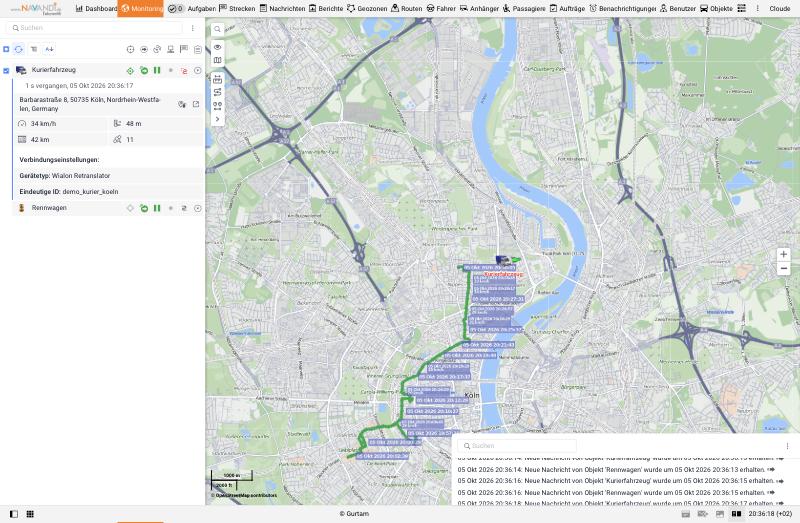Screen dimensions: 800x523
Task: Go to Strecken section
Action: pos(237,9)
